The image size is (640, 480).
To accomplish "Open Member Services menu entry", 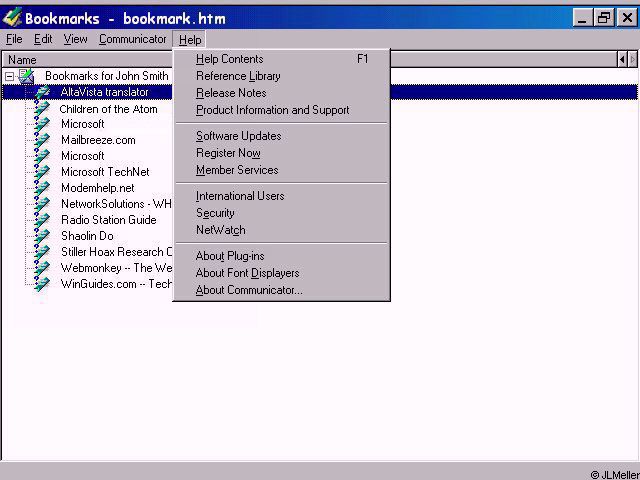I will tap(282, 170).
